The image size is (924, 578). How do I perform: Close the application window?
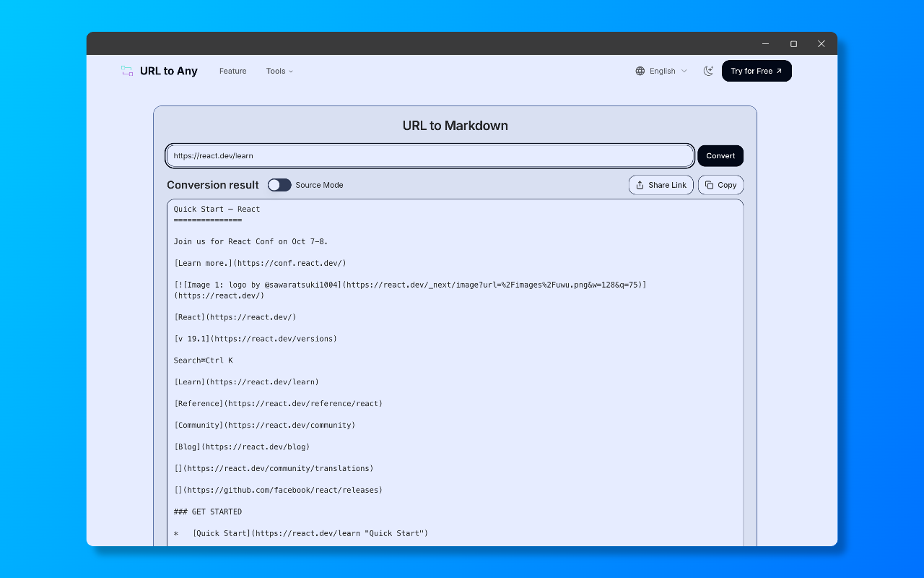(821, 43)
